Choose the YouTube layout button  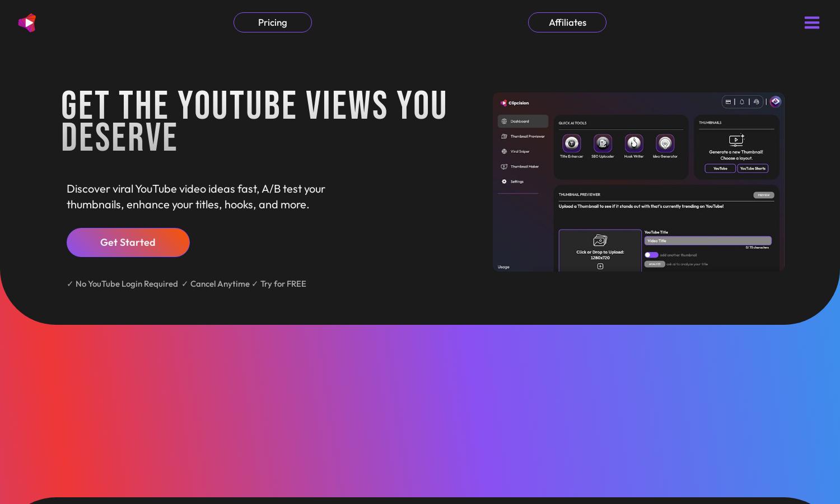pyautogui.click(x=720, y=169)
